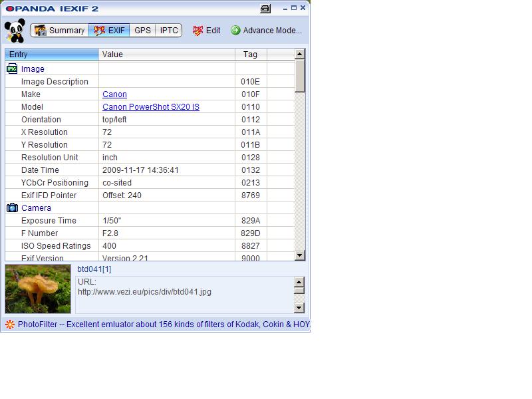Click the Tag column header
The height and width of the screenshot is (399, 532).
coord(250,55)
